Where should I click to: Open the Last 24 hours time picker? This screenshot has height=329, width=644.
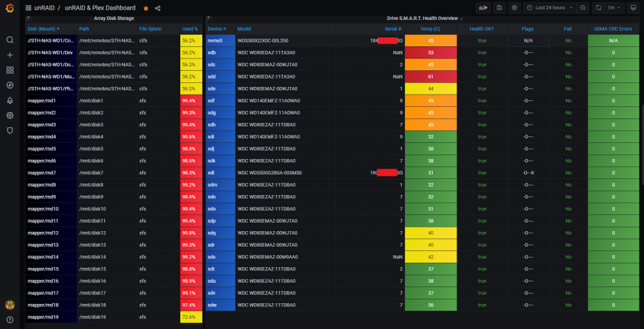click(550, 8)
